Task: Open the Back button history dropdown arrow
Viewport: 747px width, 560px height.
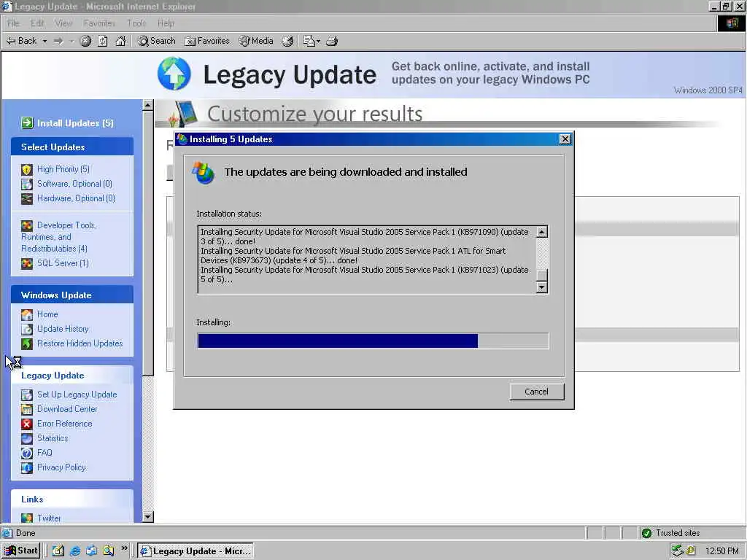Action: coord(44,42)
